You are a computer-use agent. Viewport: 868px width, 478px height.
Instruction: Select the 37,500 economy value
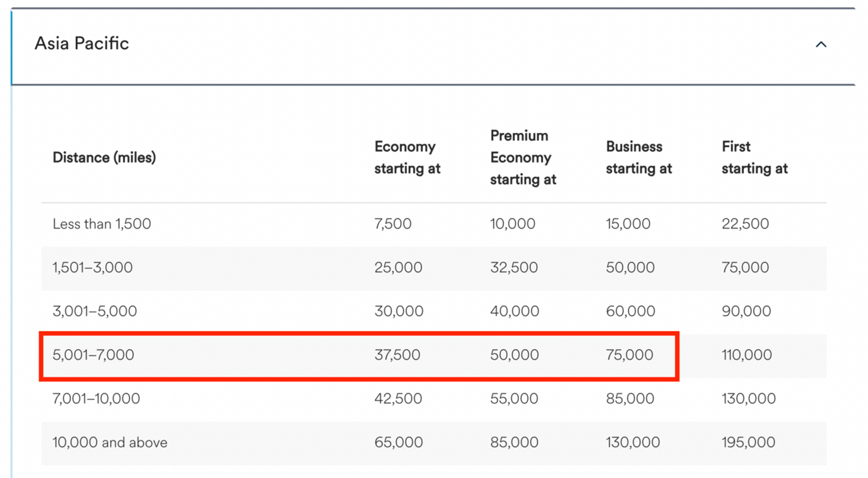397,355
